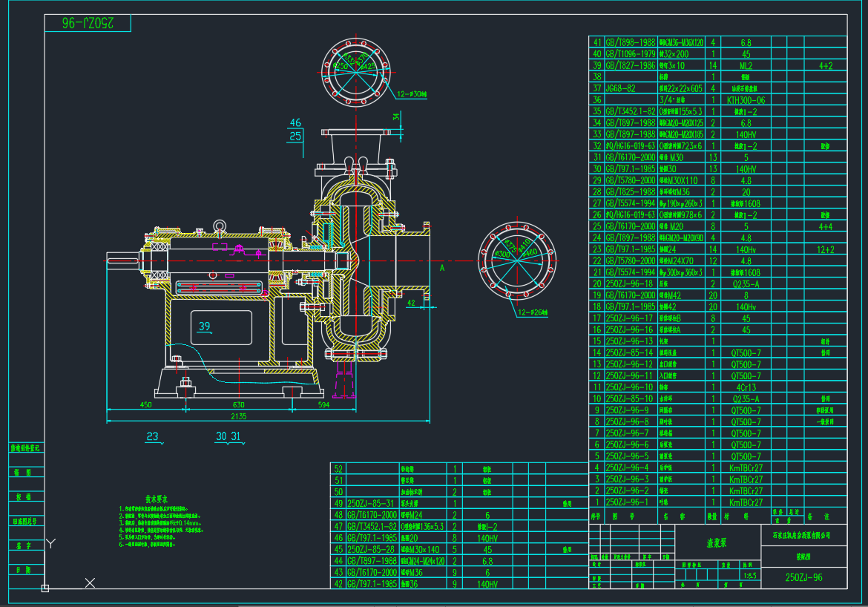This screenshot has width=868, height=607.
Task: Select the 630 base dimension text
Action: pos(238,404)
